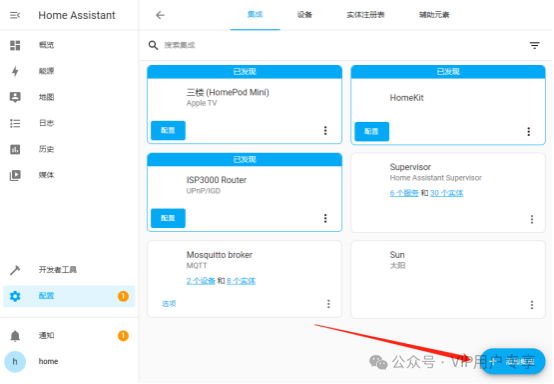
Task: Click 配置 button for HomeKit
Action: coord(372,132)
